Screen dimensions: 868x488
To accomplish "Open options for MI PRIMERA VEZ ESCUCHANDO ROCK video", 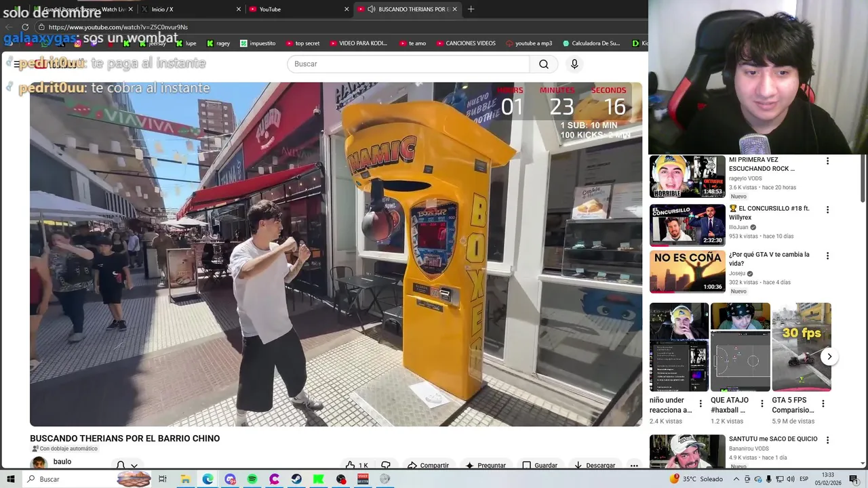I will (827, 161).
